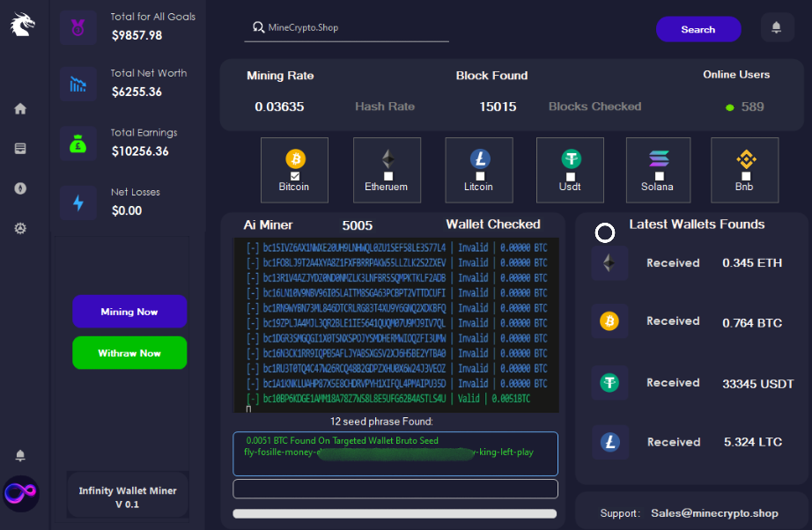
Task: Uncheck the Bitcoin checkbox
Action: click(295, 176)
